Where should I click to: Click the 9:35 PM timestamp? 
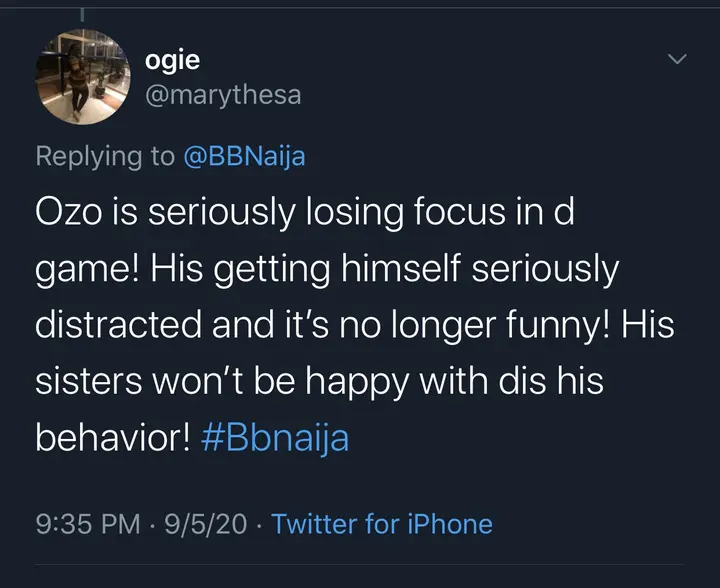pos(85,523)
